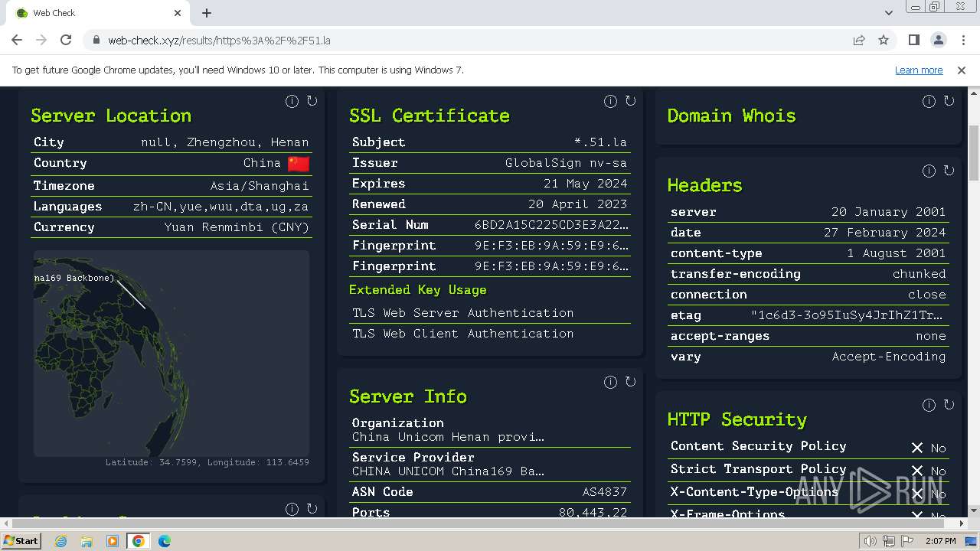Screen dimensions: 980x551
Task: Select the Web Check browser tab
Action: [x=97, y=13]
